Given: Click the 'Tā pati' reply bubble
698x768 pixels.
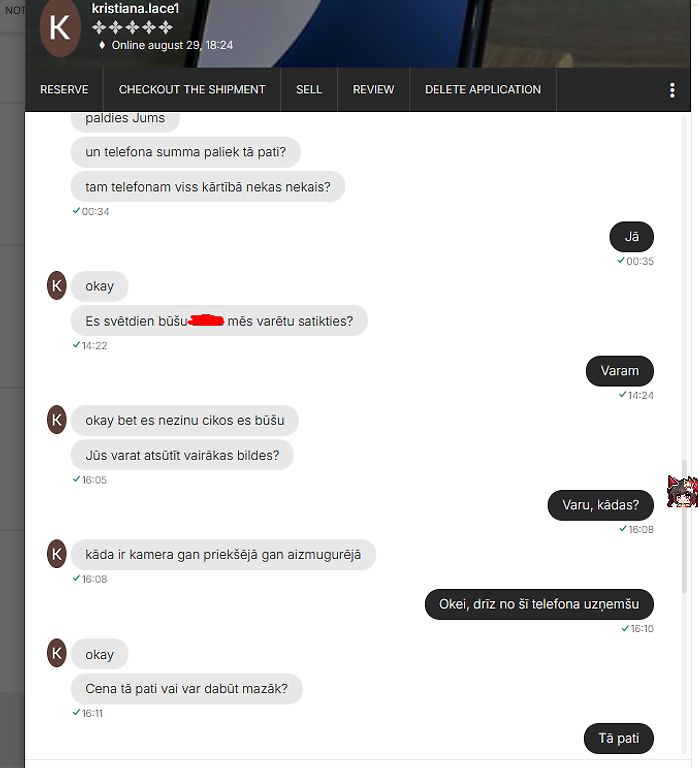Looking at the screenshot, I should tap(619, 739).
